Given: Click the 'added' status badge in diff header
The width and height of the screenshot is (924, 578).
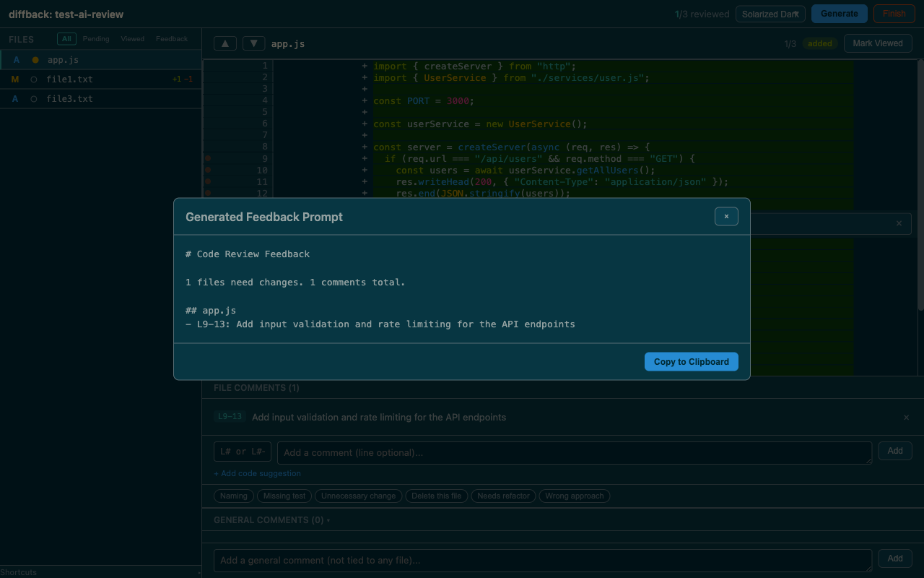Looking at the screenshot, I should click(x=819, y=43).
